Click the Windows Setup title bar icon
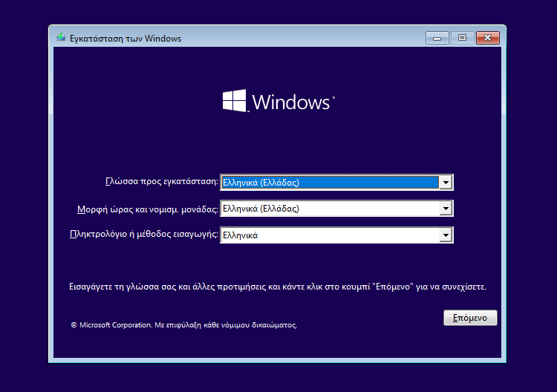This screenshot has width=557, height=392. pos(61,37)
